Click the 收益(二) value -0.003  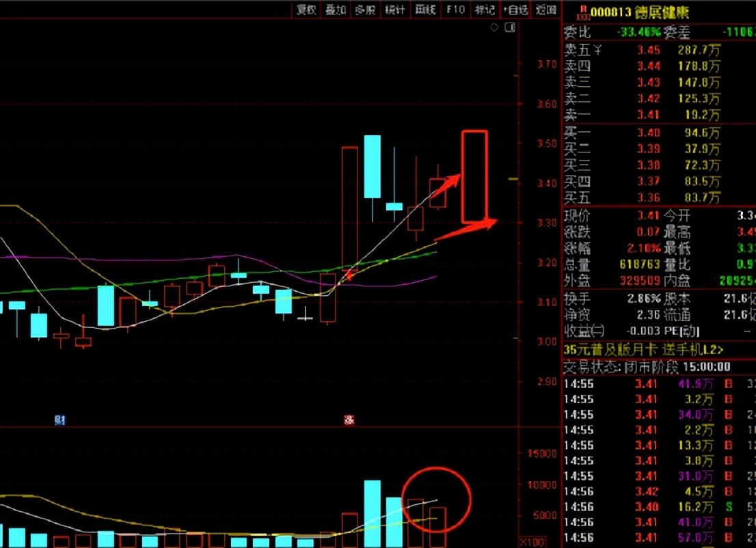[643, 331]
